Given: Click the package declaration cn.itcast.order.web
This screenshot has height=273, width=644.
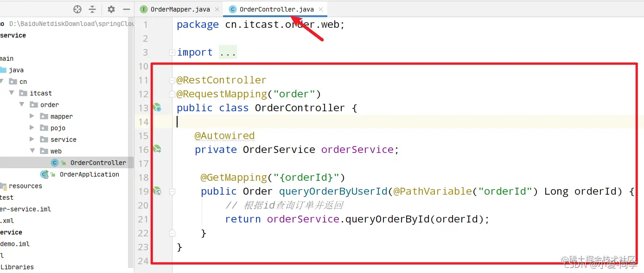Looking at the screenshot, I should (x=283, y=25).
